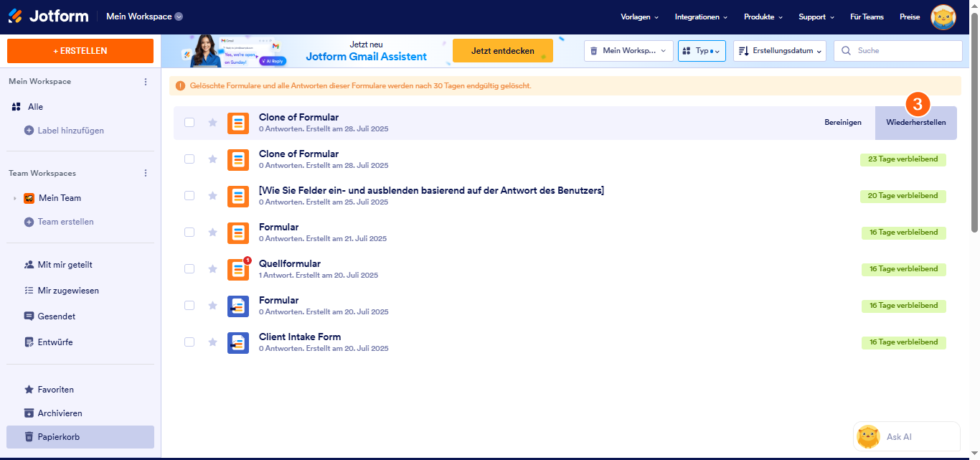Open the user avatar menu
The width and height of the screenshot is (980, 460).
click(943, 17)
